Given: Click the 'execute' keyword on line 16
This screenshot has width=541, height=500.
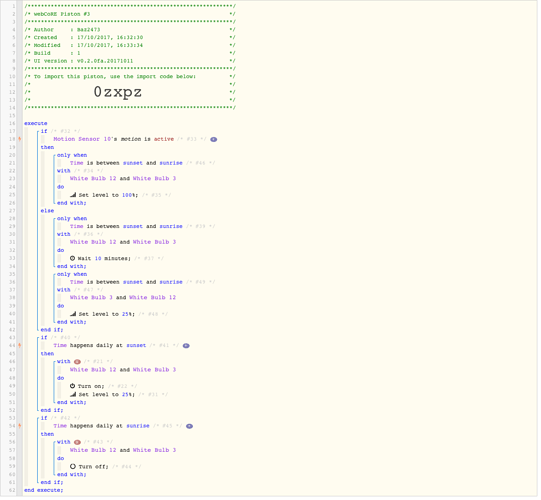Looking at the screenshot, I should [36, 124].
